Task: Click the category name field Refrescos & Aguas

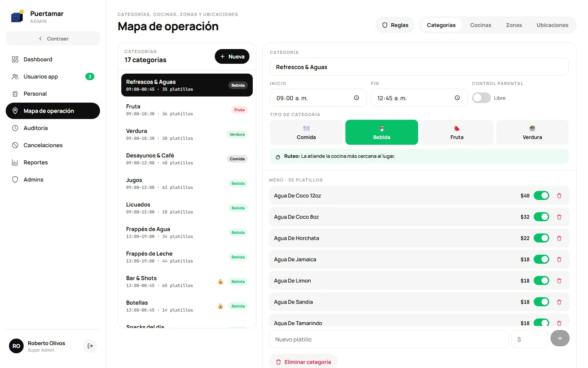Action: tap(419, 67)
